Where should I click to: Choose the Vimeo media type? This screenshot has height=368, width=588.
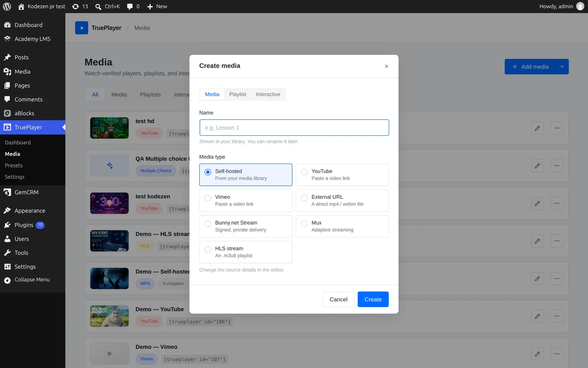(246, 201)
